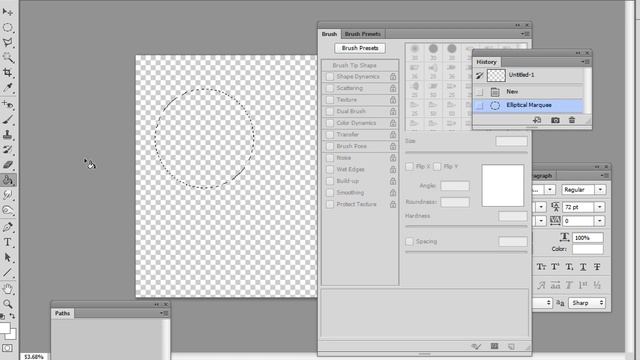
Task: Switch to the Brush tab
Action: click(329, 34)
